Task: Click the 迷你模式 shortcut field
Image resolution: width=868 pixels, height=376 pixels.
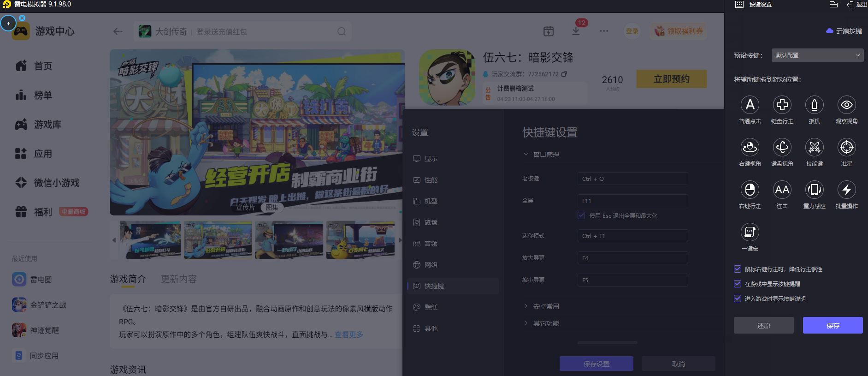Action: [633, 236]
